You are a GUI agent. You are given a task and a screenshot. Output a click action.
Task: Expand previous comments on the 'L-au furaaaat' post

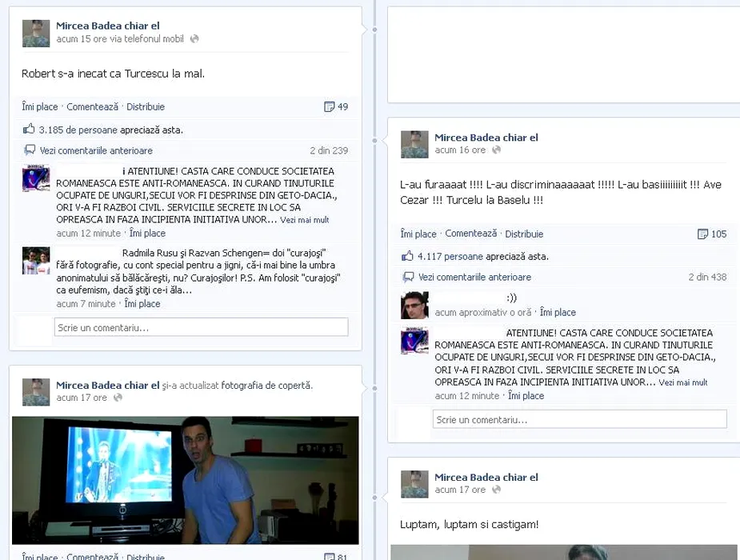click(474, 277)
